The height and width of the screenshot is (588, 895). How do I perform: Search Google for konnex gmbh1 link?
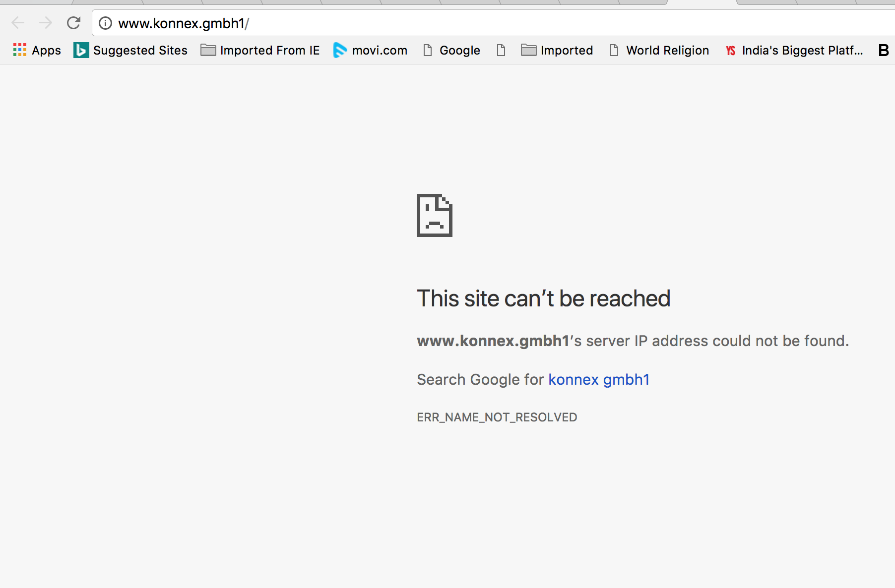coord(598,379)
